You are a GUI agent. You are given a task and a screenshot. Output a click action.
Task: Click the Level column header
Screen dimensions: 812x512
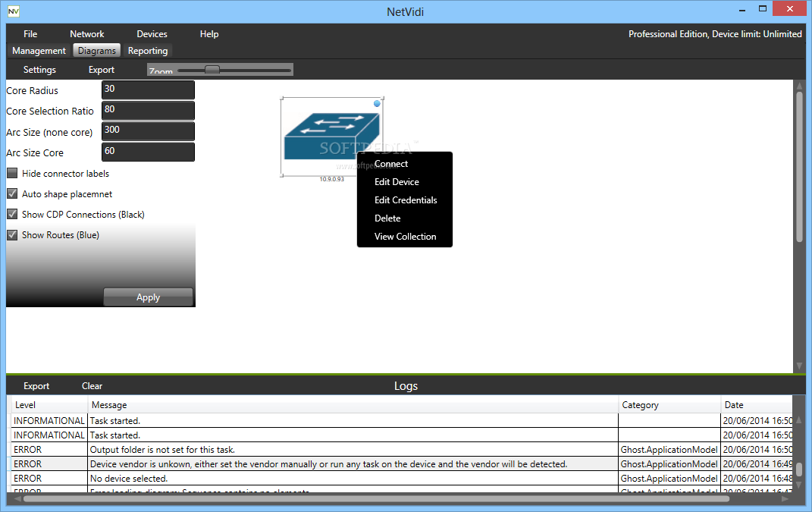point(50,405)
